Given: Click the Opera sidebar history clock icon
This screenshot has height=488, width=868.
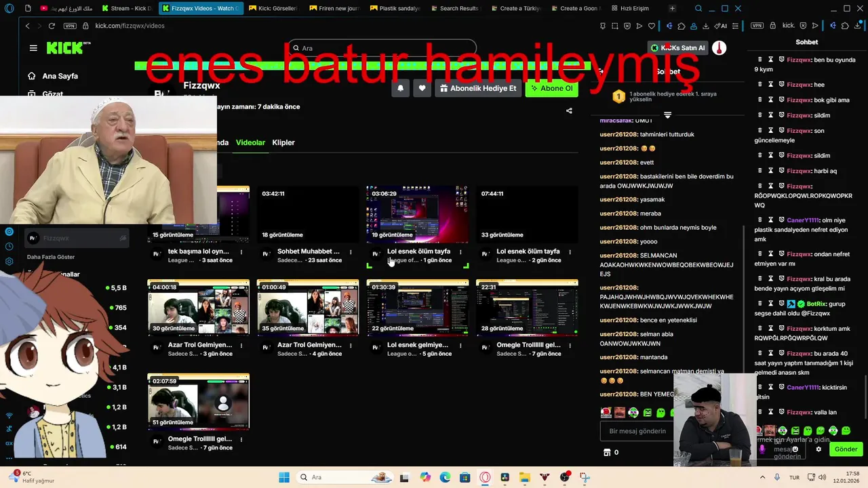Looking at the screenshot, I should click(9, 247).
